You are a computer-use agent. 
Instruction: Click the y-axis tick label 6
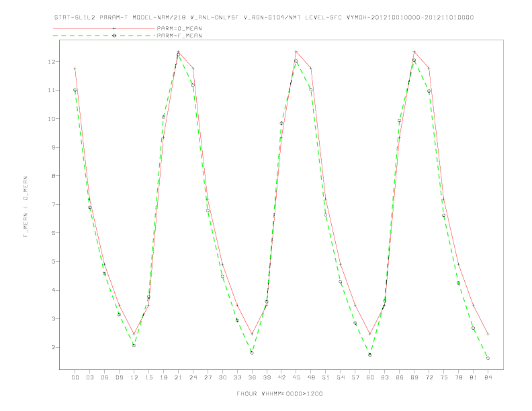click(53, 233)
